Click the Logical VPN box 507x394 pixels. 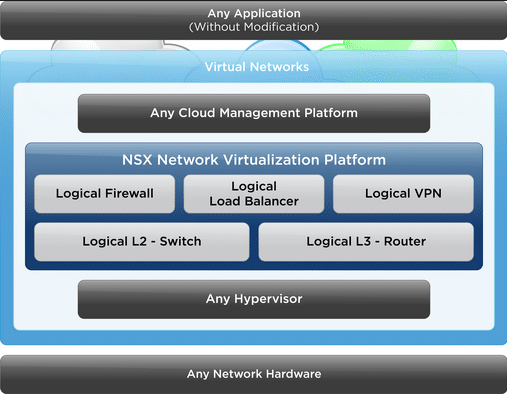pos(403,194)
